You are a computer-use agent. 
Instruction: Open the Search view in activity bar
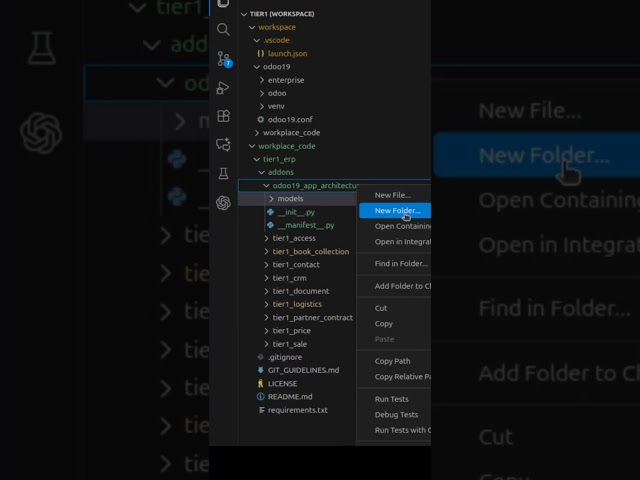pyautogui.click(x=223, y=29)
